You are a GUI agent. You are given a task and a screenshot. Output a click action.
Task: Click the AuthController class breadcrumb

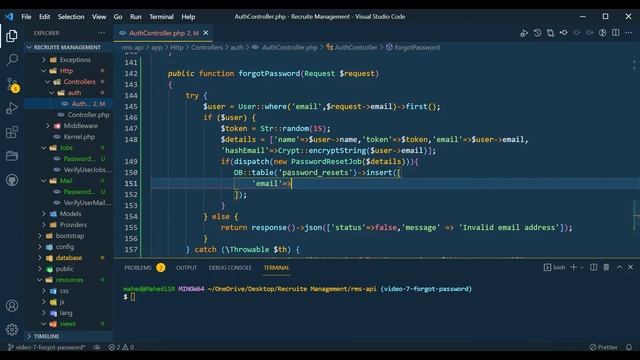coord(356,47)
